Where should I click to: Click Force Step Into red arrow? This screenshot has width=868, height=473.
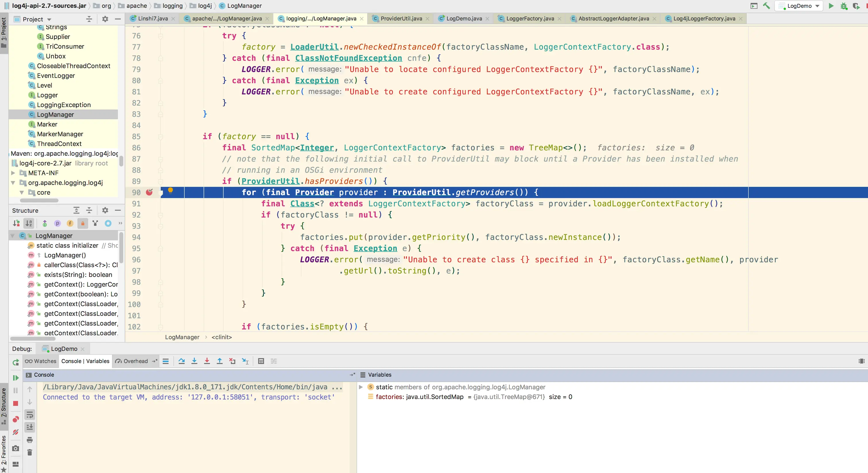tap(207, 361)
